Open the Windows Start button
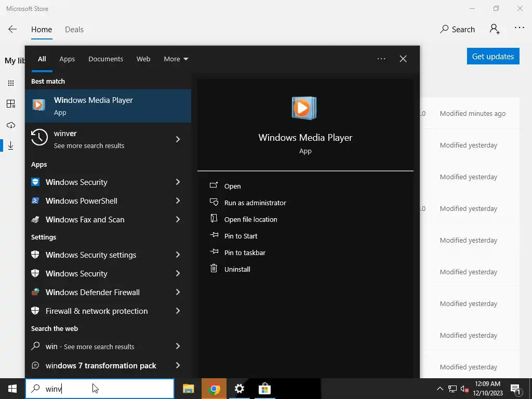 (12, 389)
